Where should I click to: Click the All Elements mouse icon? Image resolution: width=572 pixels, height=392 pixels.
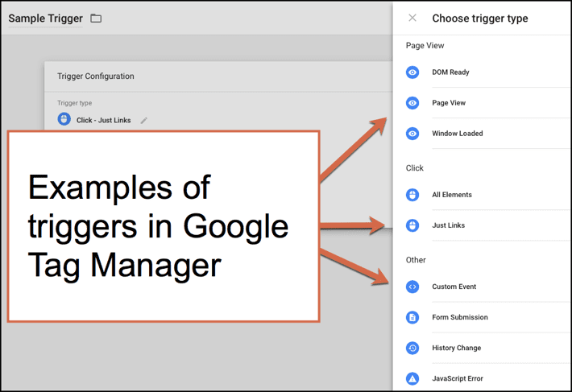(412, 195)
